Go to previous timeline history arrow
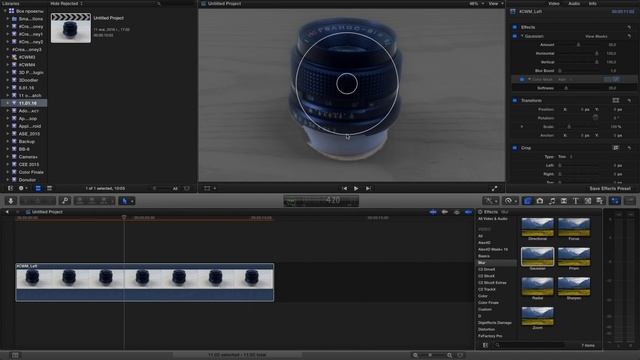640x360 pixels. [x=7, y=212]
